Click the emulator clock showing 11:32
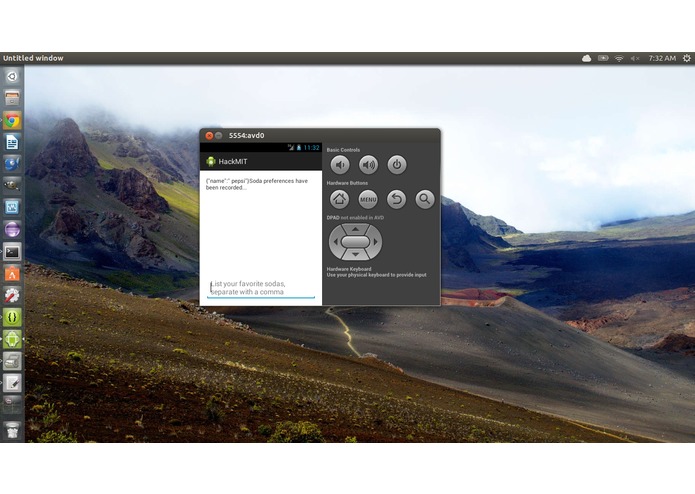The width and height of the screenshot is (695, 494). pos(311,148)
